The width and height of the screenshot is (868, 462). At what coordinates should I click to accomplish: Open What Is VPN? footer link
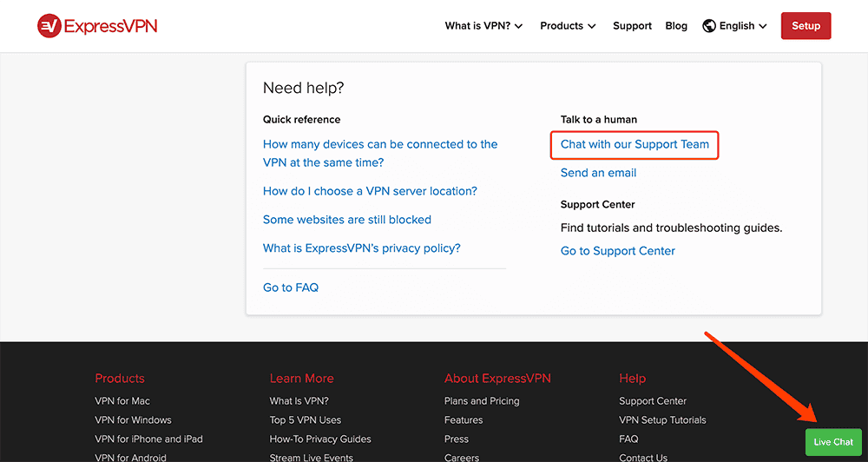point(299,401)
